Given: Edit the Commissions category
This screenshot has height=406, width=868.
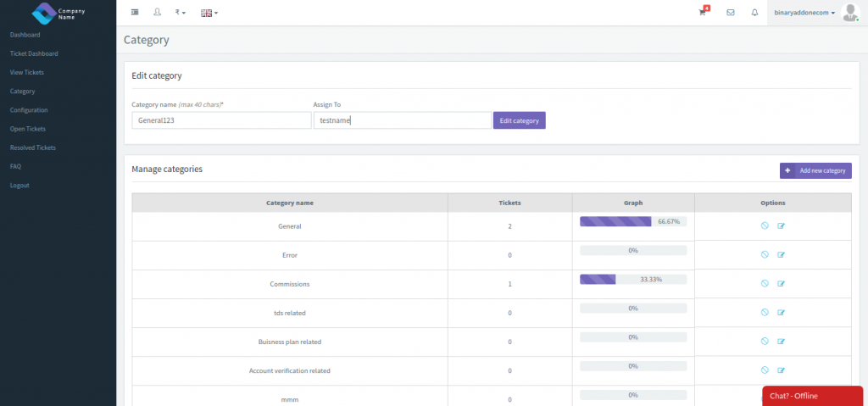Looking at the screenshot, I should [781, 284].
